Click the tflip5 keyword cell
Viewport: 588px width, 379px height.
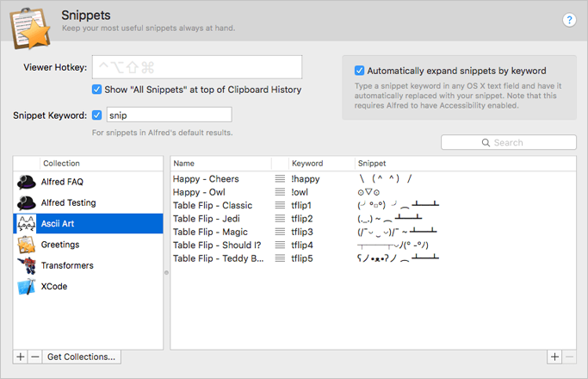(302, 258)
